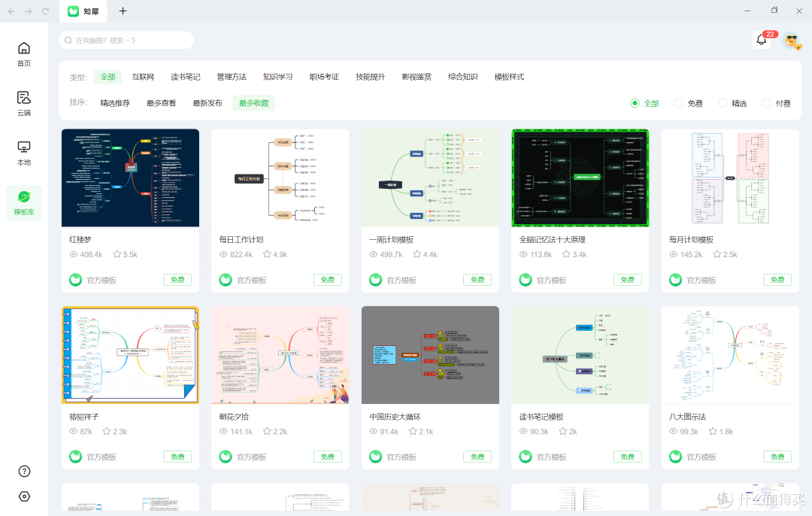This screenshot has width=812, height=516.
Task: Filter type by 互联网
Action: click(x=143, y=77)
